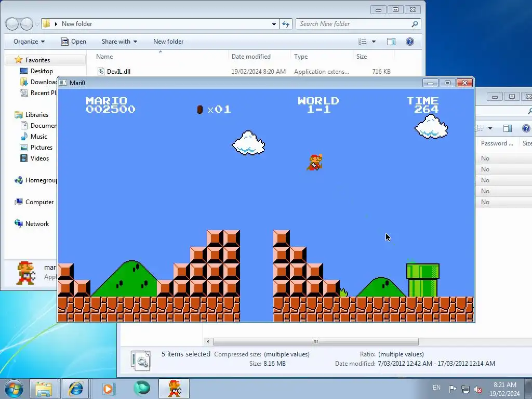
Task: Select Network in navigation pane
Action: coord(37,223)
